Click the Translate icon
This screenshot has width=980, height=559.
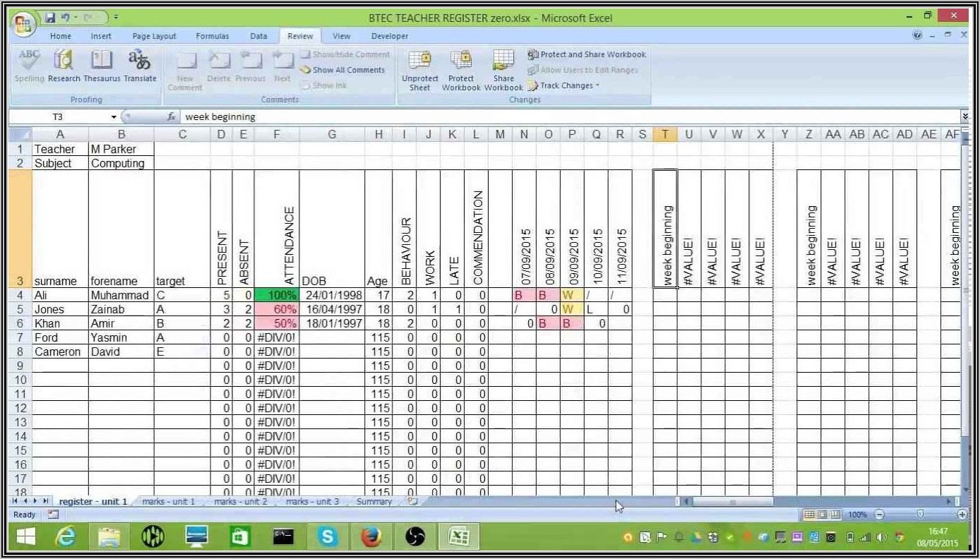pyautogui.click(x=140, y=66)
